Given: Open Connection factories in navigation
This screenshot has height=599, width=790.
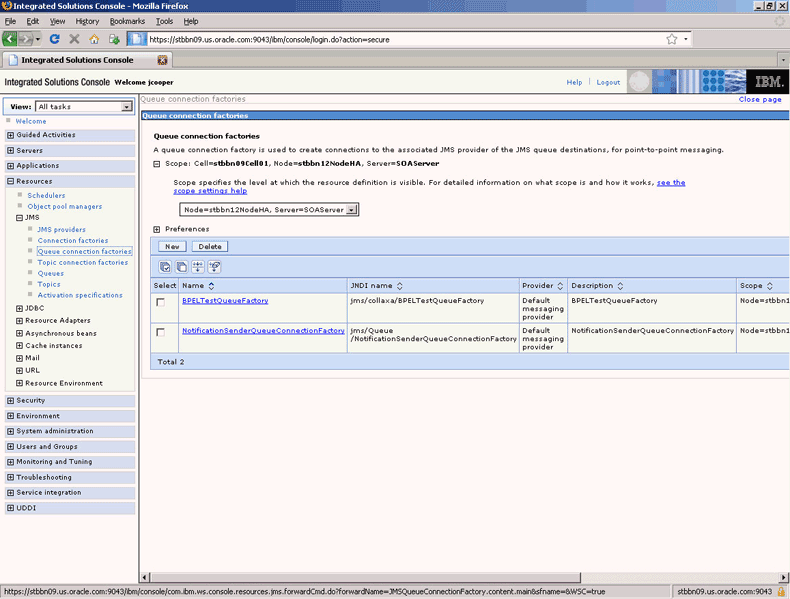Looking at the screenshot, I should coord(73,241).
